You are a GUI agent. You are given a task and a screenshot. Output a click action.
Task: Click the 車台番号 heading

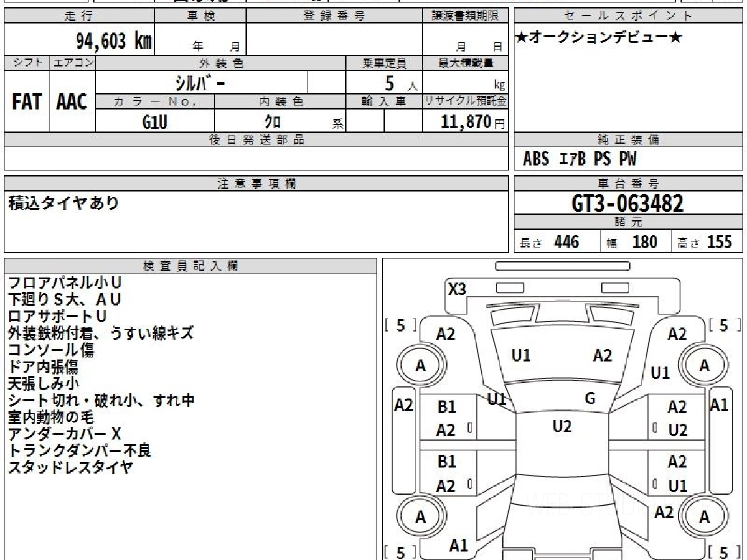point(629,184)
